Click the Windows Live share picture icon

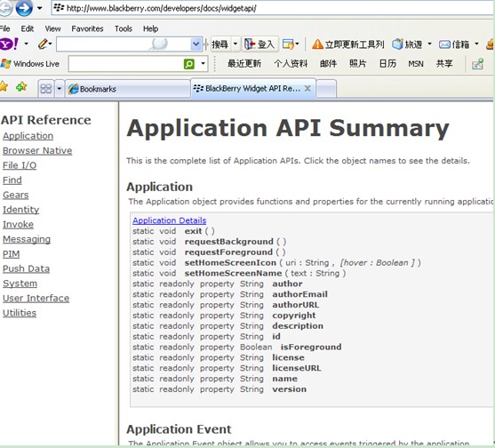477,64
